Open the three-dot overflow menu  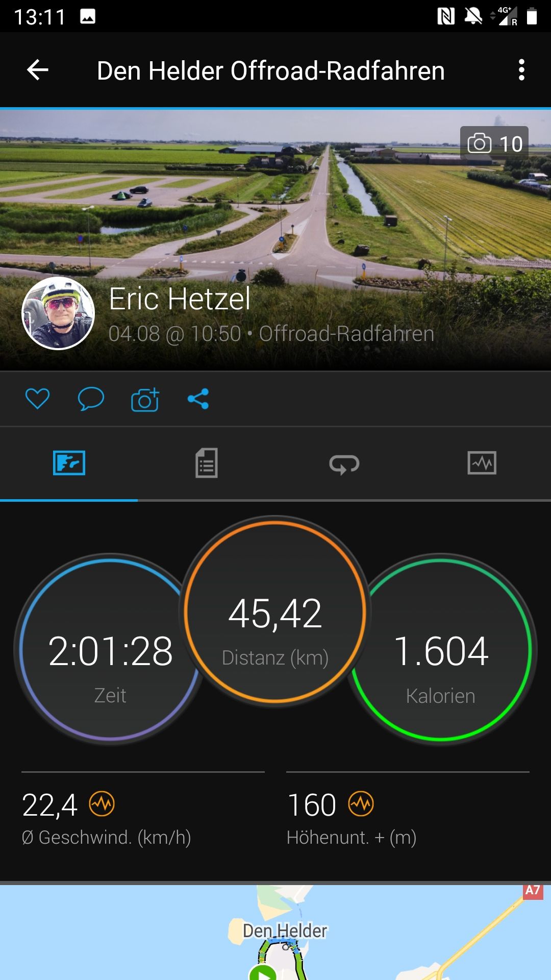[521, 70]
